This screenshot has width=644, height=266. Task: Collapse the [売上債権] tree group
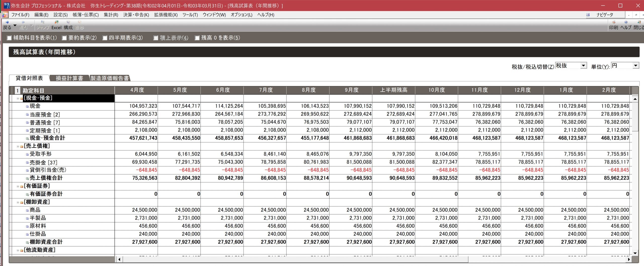pos(18,146)
